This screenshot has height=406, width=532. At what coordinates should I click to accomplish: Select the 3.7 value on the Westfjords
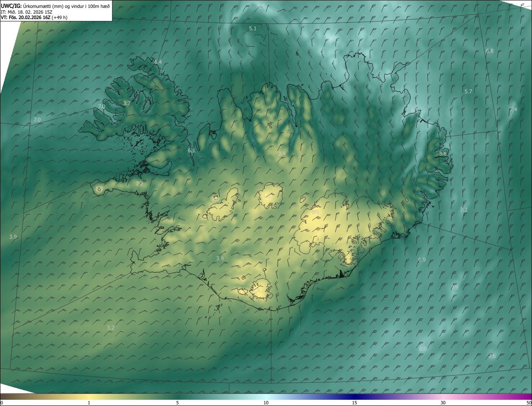[127, 103]
